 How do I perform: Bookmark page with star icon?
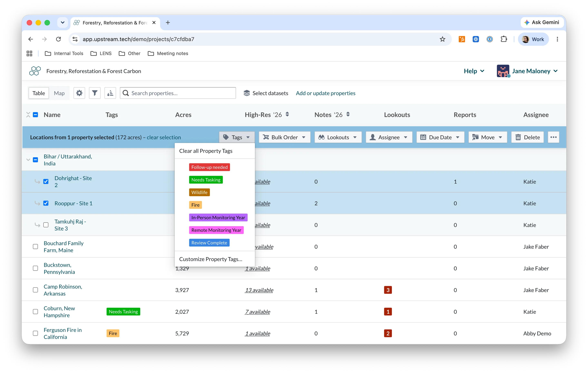point(442,39)
